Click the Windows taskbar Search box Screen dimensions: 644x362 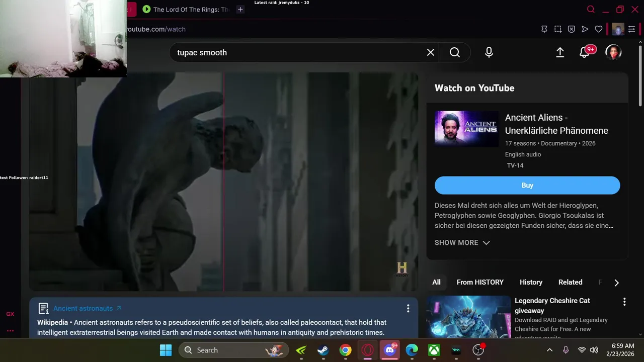pos(234,350)
